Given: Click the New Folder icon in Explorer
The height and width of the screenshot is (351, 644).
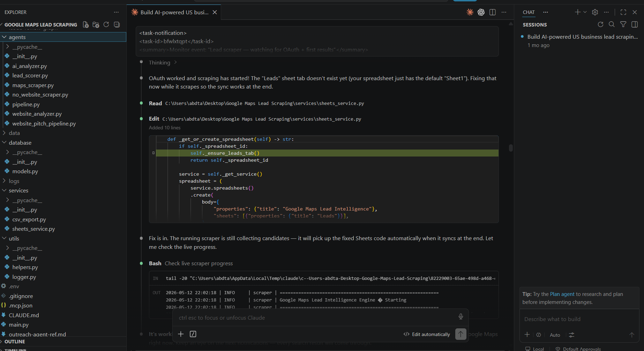Looking at the screenshot, I should click(x=96, y=24).
